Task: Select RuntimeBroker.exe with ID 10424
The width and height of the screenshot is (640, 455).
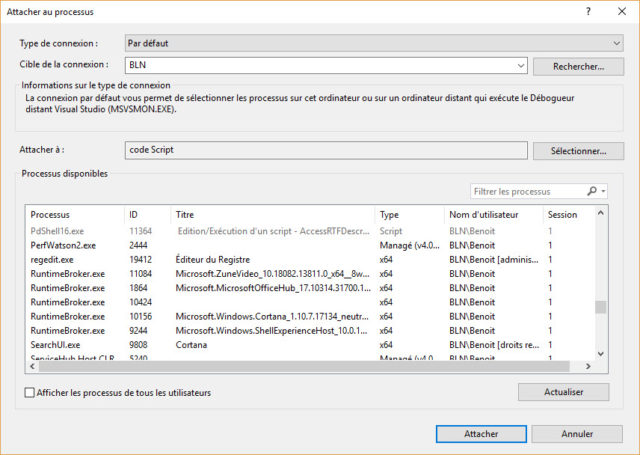Action: (310, 302)
